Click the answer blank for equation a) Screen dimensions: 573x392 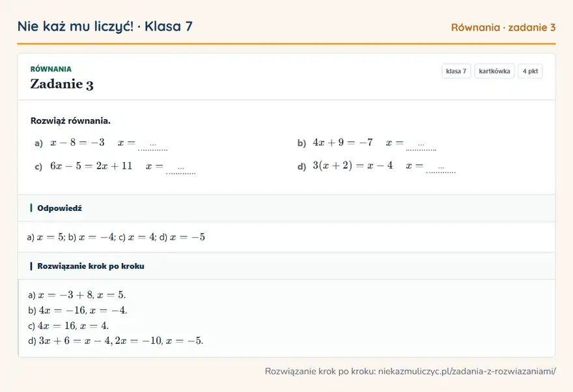pyautogui.click(x=153, y=145)
